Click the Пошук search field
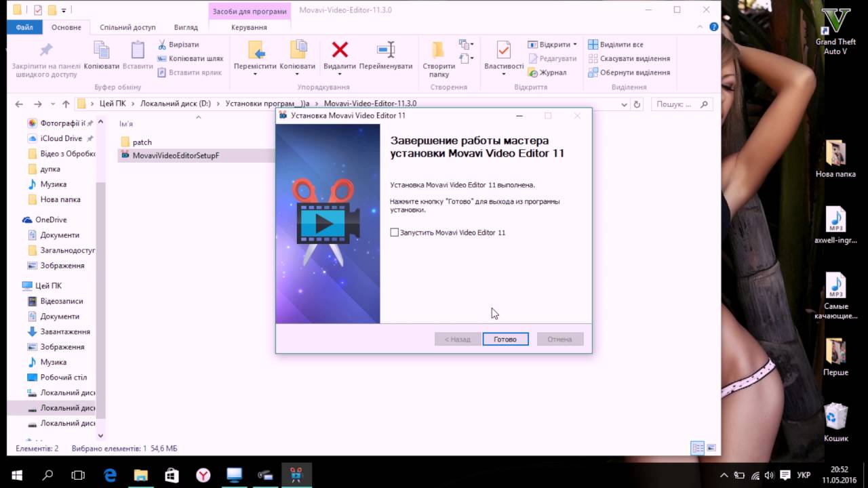The width and height of the screenshot is (868, 488). pyautogui.click(x=682, y=104)
